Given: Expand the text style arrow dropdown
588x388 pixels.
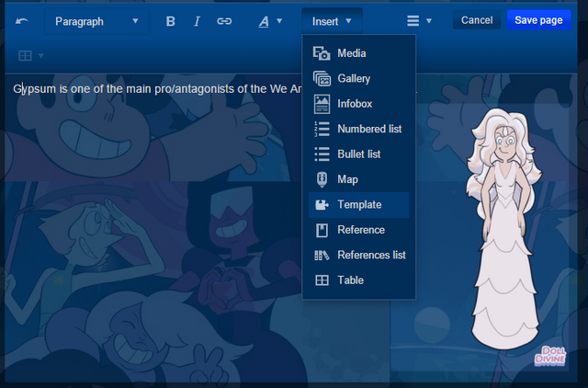Looking at the screenshot, I should coord(279,21).
